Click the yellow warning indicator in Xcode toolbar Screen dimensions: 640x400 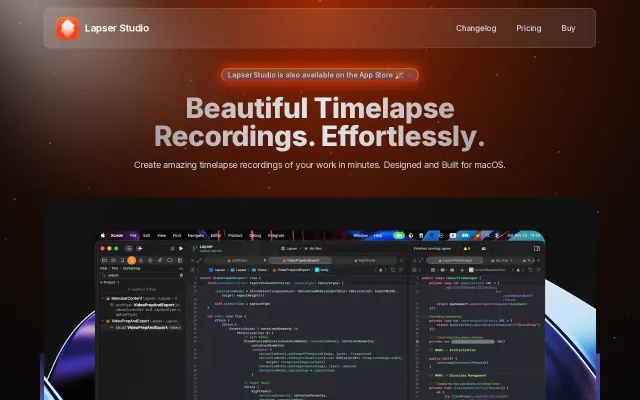467,248
